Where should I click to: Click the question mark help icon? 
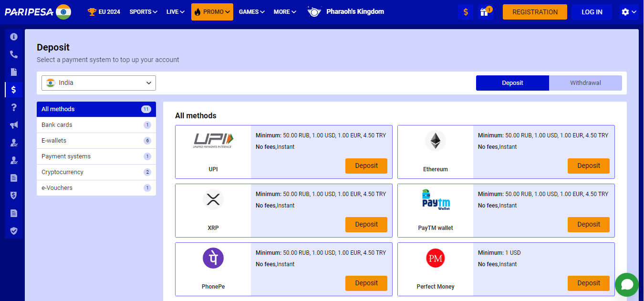(x=14, y=107)
